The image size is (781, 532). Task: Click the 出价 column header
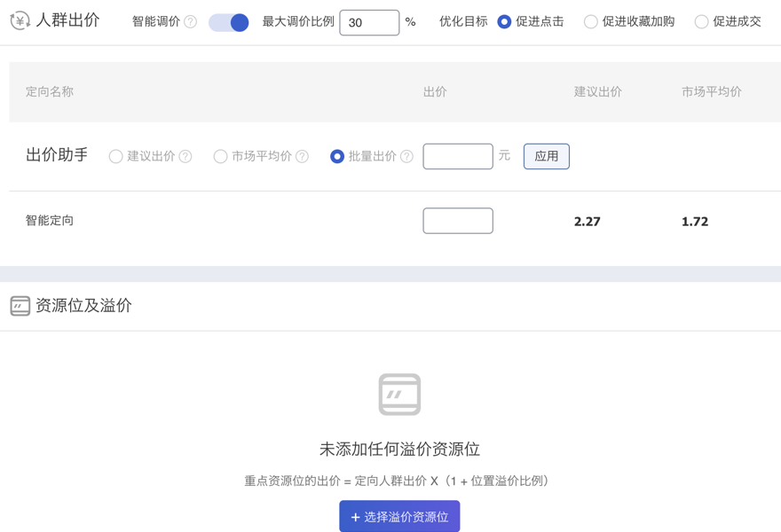point(435,91)
